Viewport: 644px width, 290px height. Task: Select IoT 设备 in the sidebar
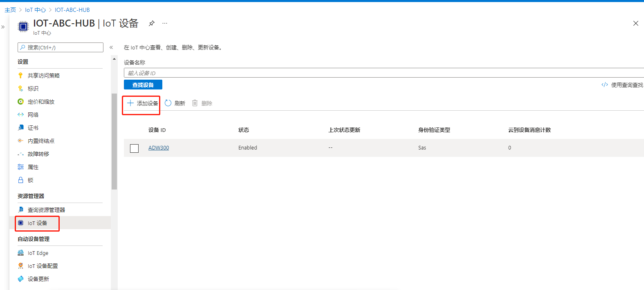tap(37, 223)
